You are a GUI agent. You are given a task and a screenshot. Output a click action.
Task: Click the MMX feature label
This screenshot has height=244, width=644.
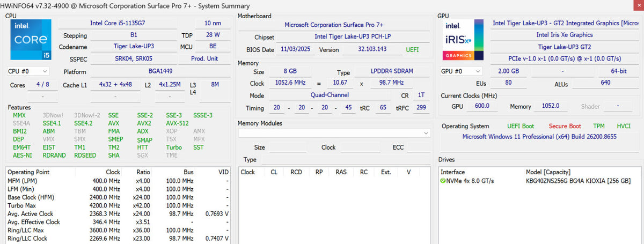19,115
